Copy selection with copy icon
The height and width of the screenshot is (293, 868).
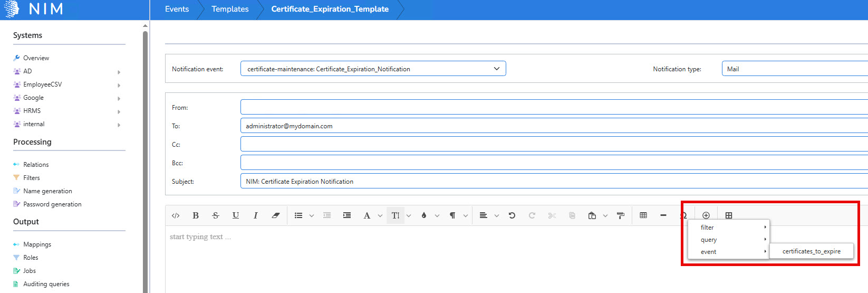click(x=572, y=215)
